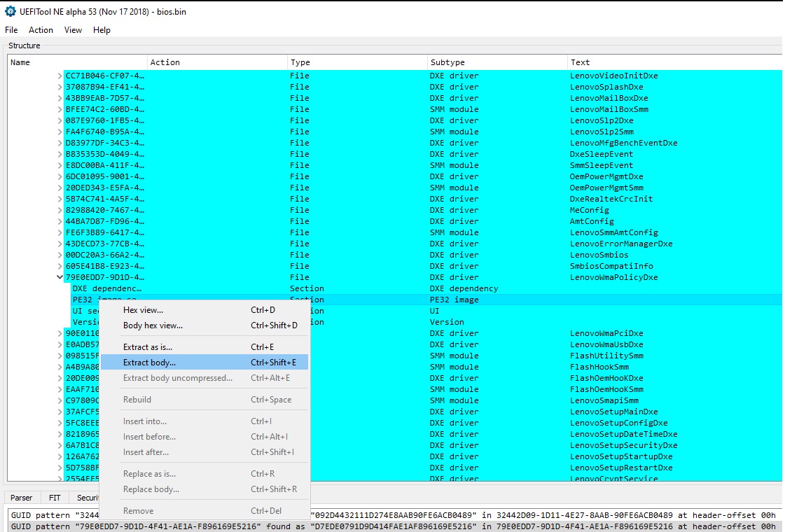The height and width of the screenshot is (532, 785).
Task: Expand the 37087B94-EF41 LenovoSplashDxe entry
Action: pyautogui.click(x=60, y=87)
